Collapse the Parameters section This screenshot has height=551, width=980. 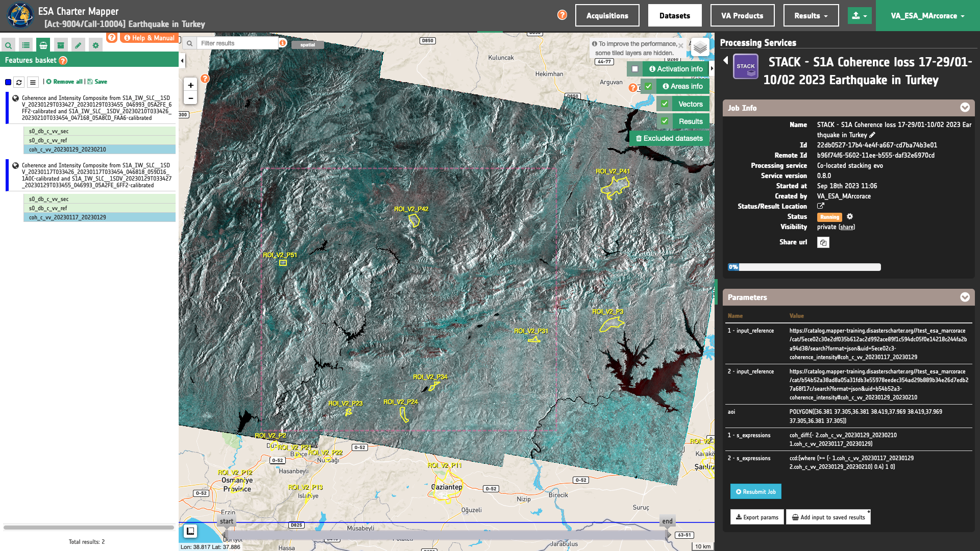tap(965, 297)
